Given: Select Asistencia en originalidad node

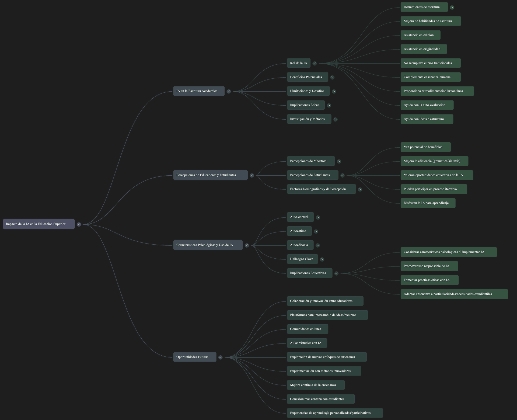Looking at the screenshot, I should (x=424, y=49).
